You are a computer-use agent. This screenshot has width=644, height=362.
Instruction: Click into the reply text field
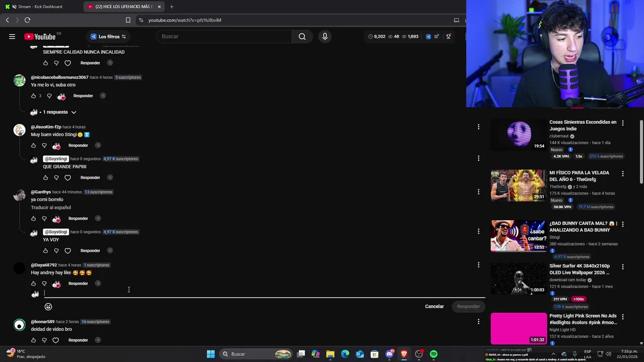coord(264,293)
